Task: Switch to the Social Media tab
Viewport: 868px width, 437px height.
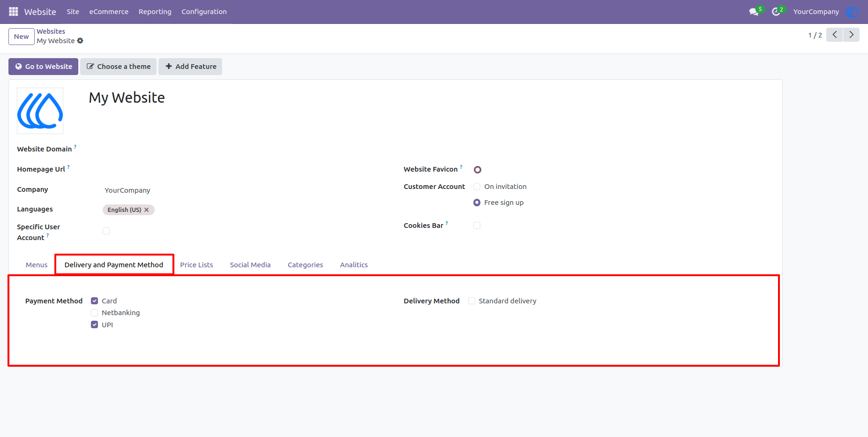Action: coord(250,265)
